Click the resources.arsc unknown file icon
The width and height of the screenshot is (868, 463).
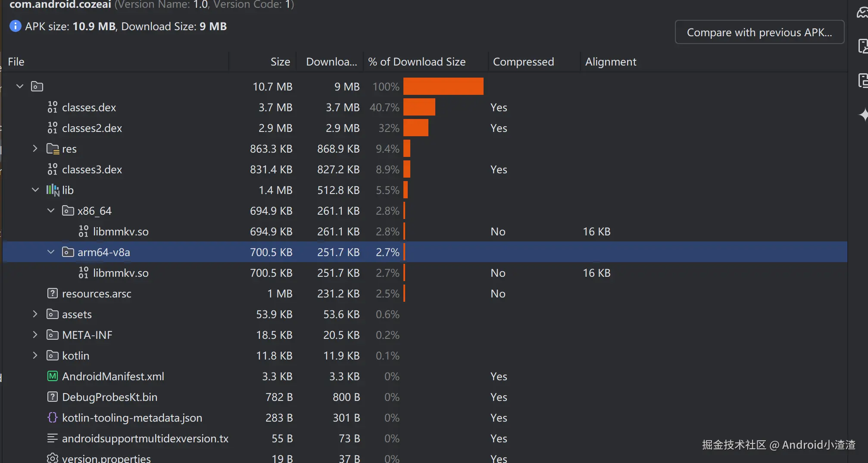tap(52, 294)
